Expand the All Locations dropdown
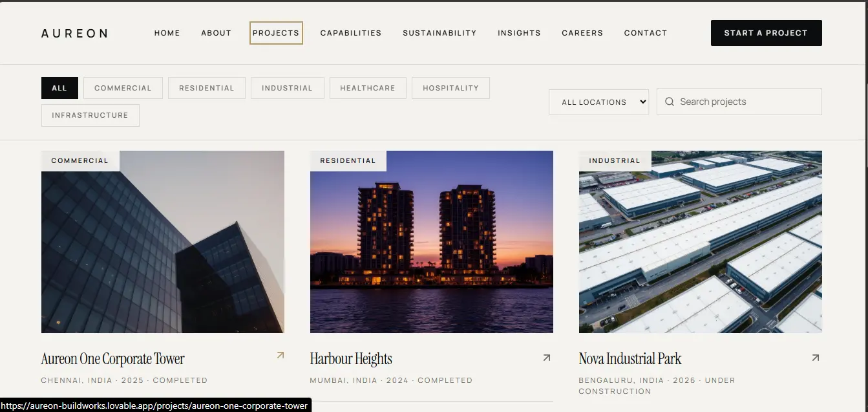The height and width of the screenshot is (412, 868). tap(598, 102)
